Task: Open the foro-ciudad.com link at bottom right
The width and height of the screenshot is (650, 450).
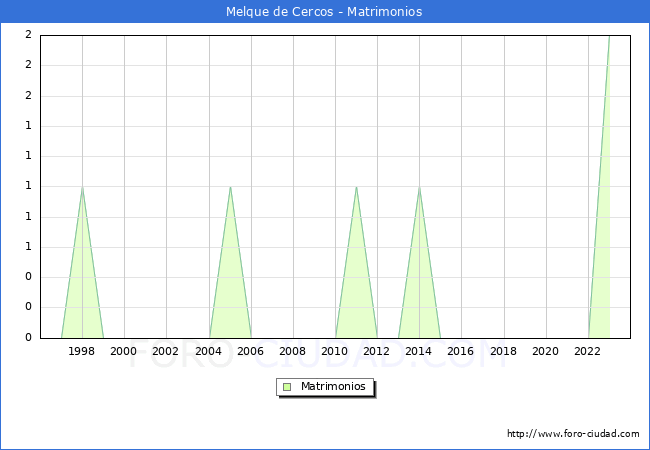Action: click(573, 434)
